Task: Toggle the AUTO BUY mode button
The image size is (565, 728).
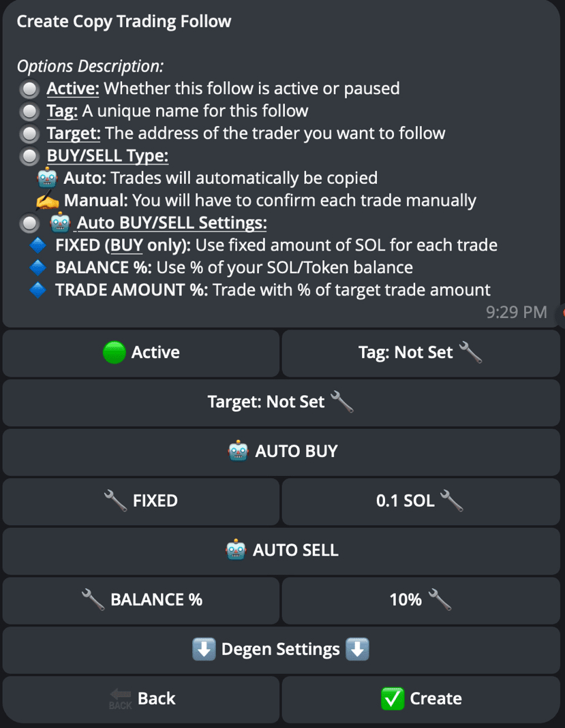Action: pyautogui.click(x=282, y=451)
